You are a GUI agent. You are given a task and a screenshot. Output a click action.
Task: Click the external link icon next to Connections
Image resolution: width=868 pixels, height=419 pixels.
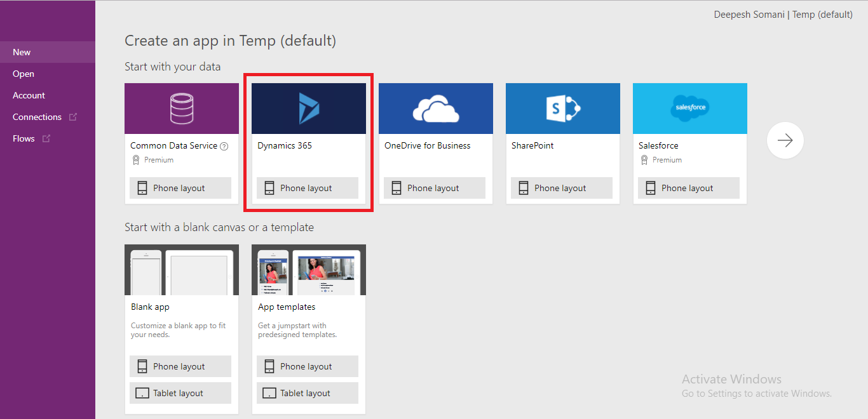coord(73,117)
